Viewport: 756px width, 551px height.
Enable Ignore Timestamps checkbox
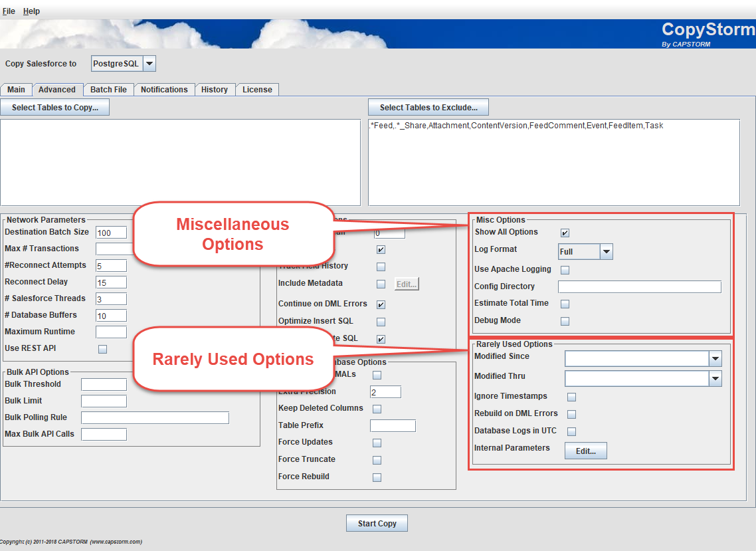click(x=572, y=397)
